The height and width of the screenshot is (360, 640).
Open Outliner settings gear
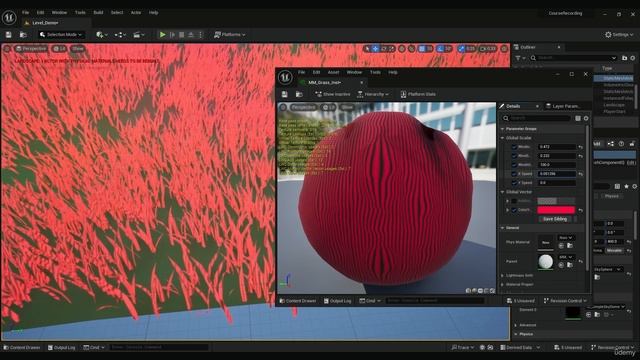click(x=633, y=58)
